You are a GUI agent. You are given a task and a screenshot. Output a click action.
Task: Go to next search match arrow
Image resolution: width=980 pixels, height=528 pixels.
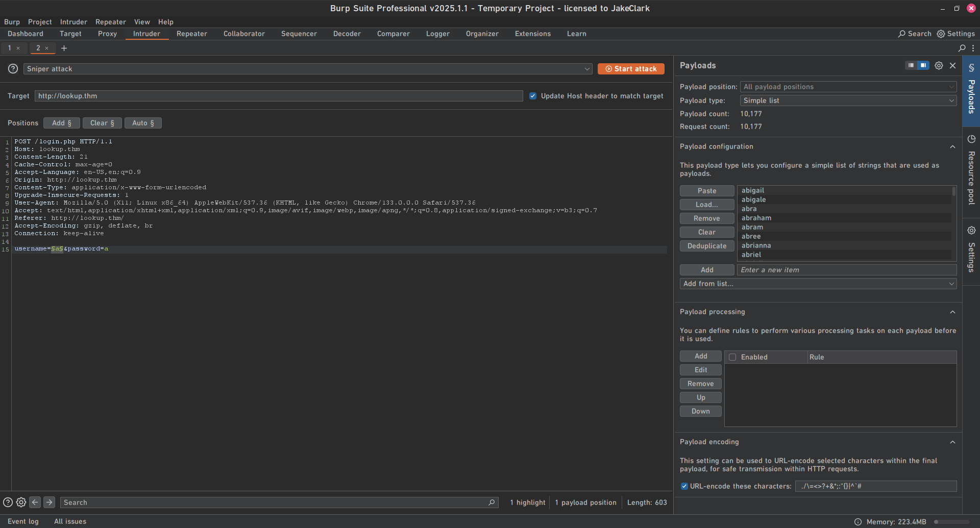[x=49, y=502]
